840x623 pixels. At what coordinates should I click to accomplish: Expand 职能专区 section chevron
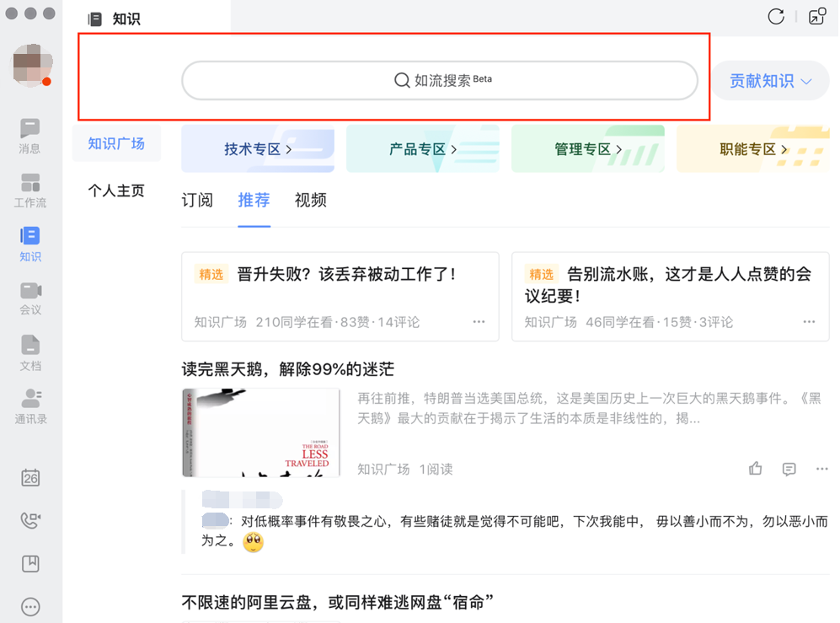click(784, 149)
